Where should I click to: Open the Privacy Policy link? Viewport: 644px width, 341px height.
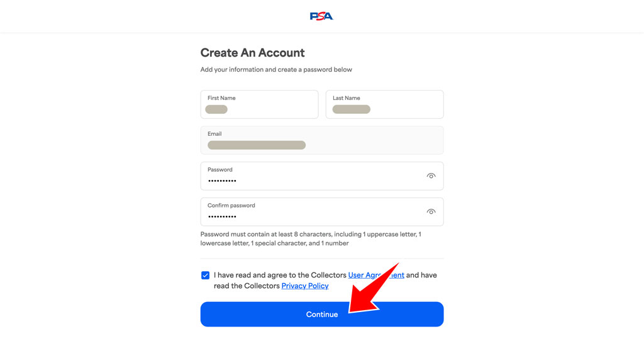point(305,286)
